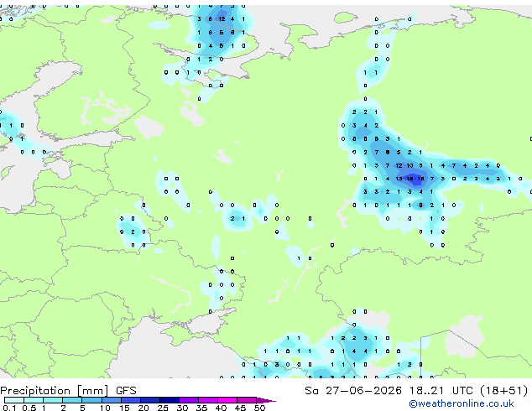
Task: Click the '45' legend scale label
Action: pyautogui.click(x=240, y=408)
